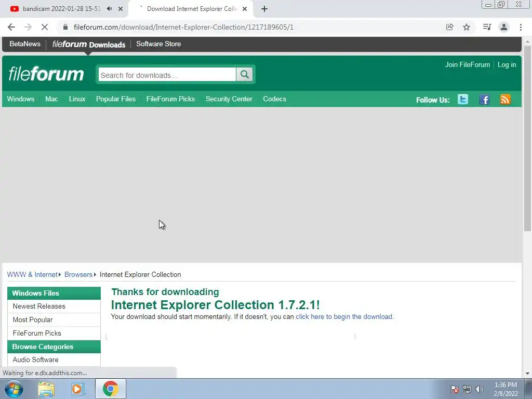Click the Chrome taskbar icon
Image resolution: width=532 pixels, height=399 pixels.
click(x=110, y=389)
